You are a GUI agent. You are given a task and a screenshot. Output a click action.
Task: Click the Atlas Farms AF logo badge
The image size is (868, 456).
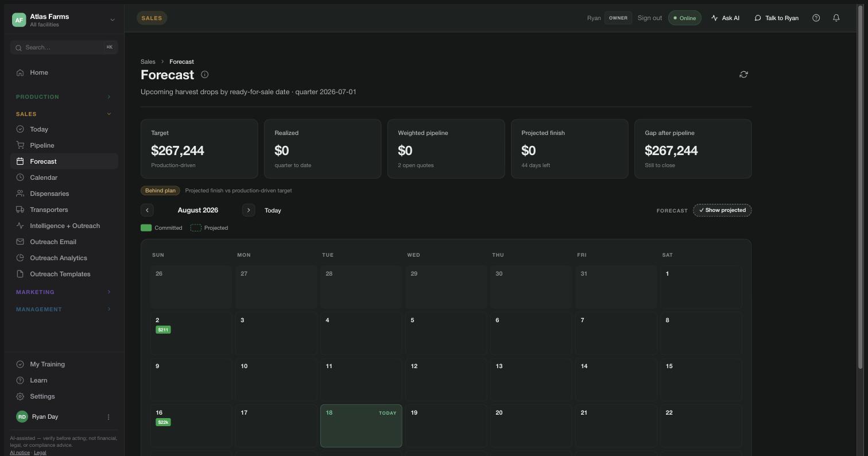tap(19, 20)
